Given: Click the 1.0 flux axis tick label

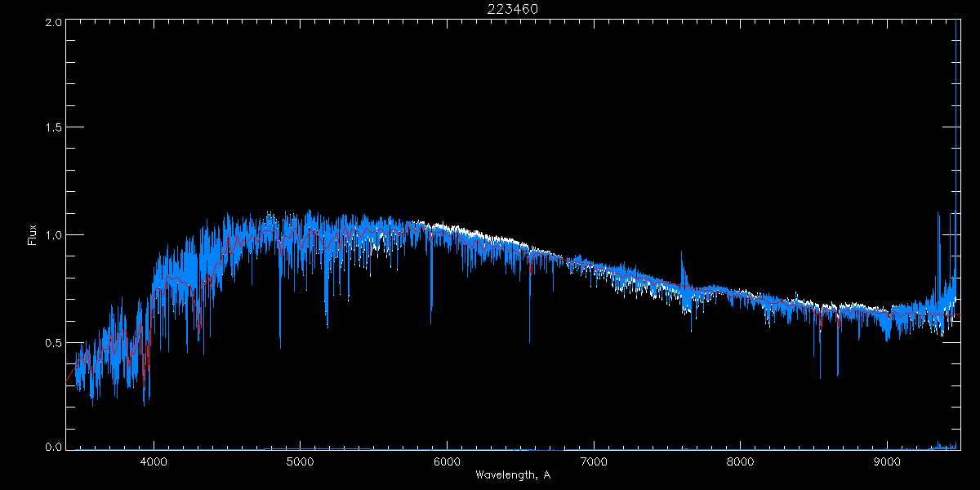Looking at the screenshot, I should [x=54, y=235].
